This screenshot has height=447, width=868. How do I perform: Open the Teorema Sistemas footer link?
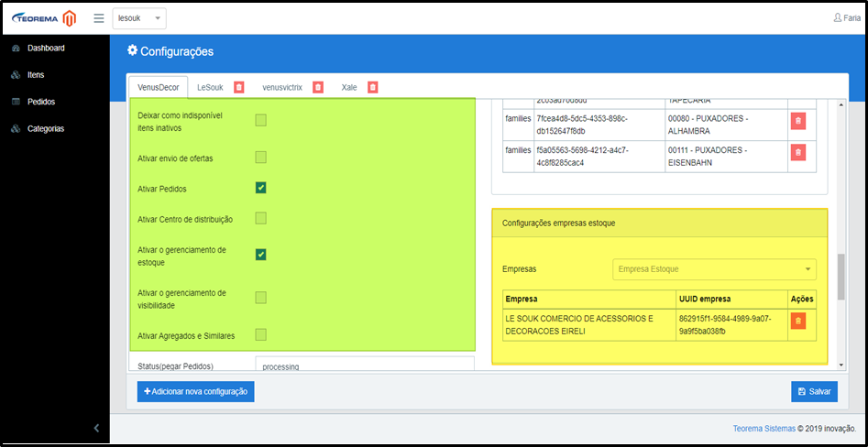pyautogui.click(x=764, y=428)
